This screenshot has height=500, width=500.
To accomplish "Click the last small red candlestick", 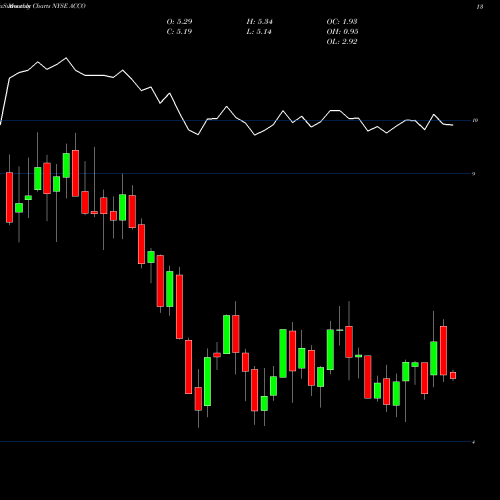I will (453, 375).
